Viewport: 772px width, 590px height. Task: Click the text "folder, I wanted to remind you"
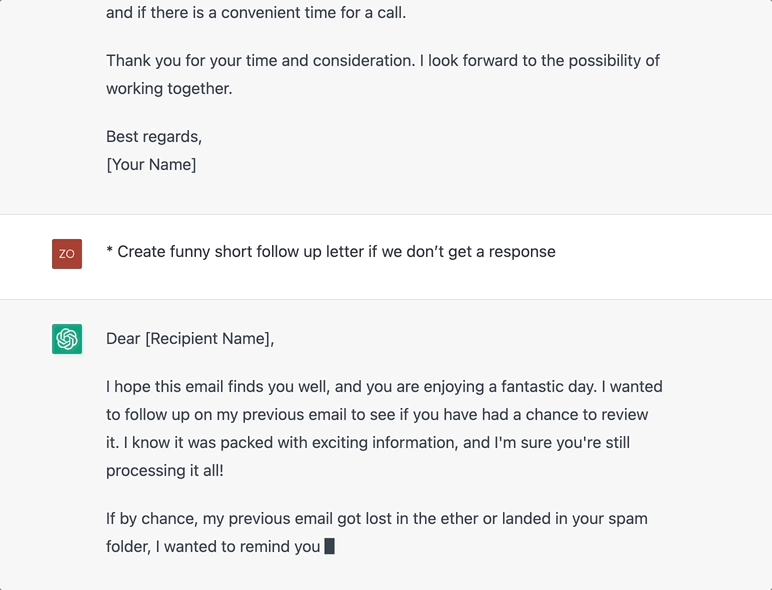click(213, 547)
